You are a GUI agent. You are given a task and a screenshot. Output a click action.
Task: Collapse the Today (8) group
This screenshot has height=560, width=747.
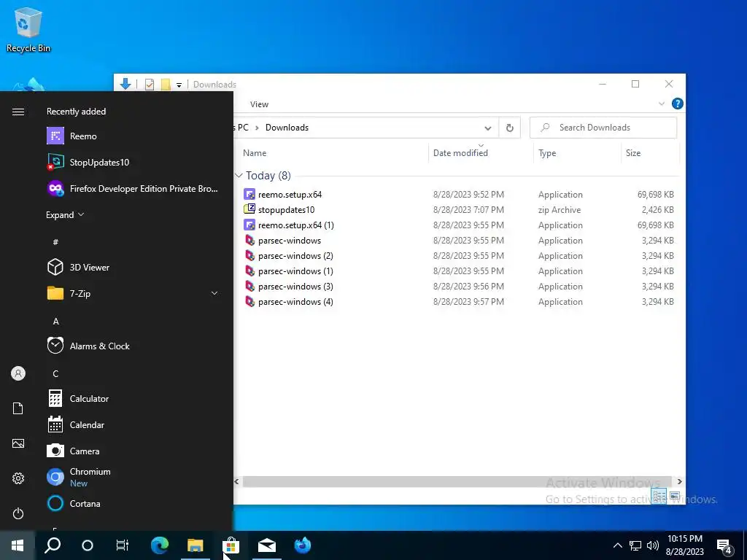239,176
